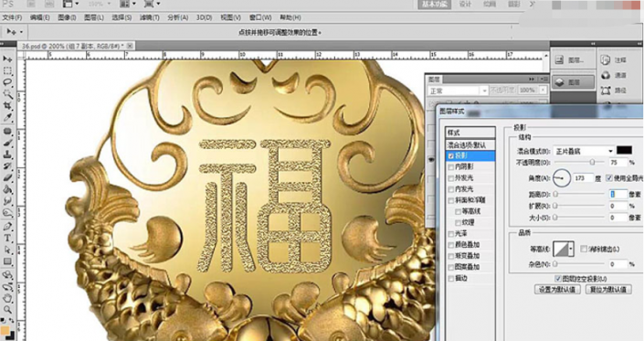Enable the 描边 stroke checkbox

tap(451, 279)
